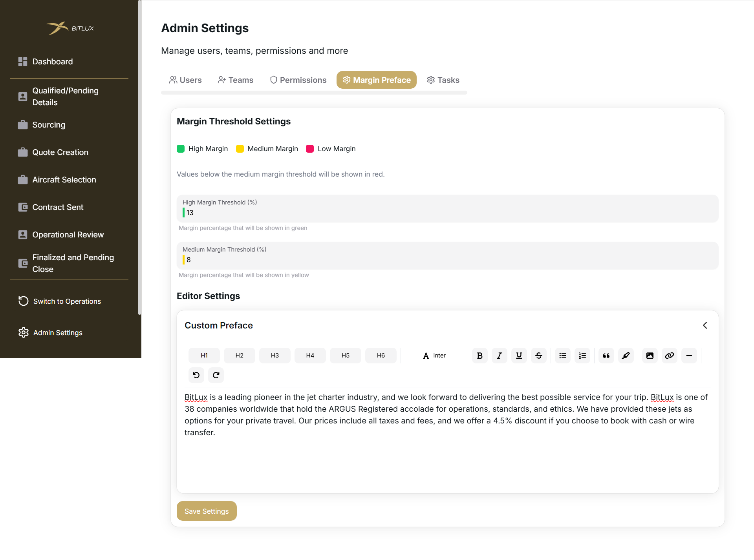Add a blockquote to the preface

pyautogui.click(x=606, y=356)
